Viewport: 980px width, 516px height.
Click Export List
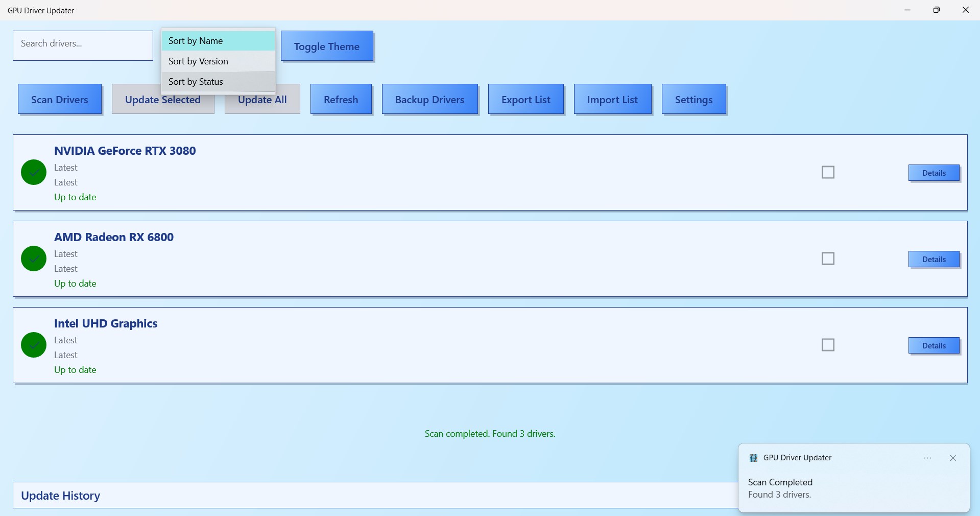(526, 99)
